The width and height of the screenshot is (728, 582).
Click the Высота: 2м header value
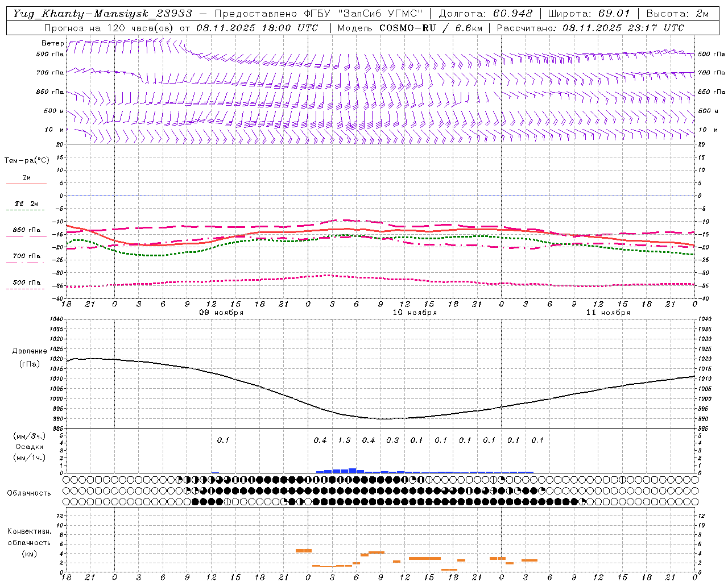pyautogui.click(x=677, y=14)
